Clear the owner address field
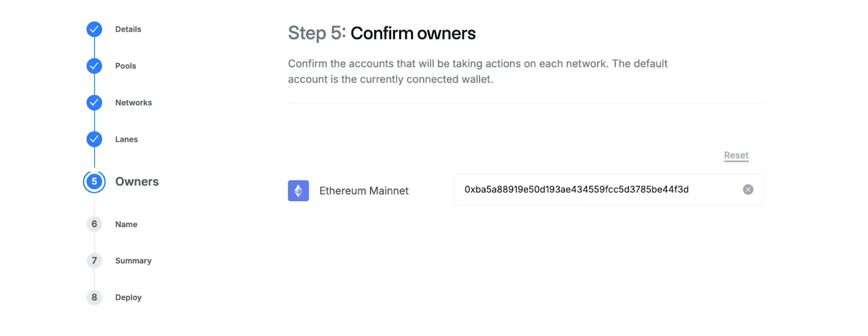The image size is (868, 336). click(748, 190)
